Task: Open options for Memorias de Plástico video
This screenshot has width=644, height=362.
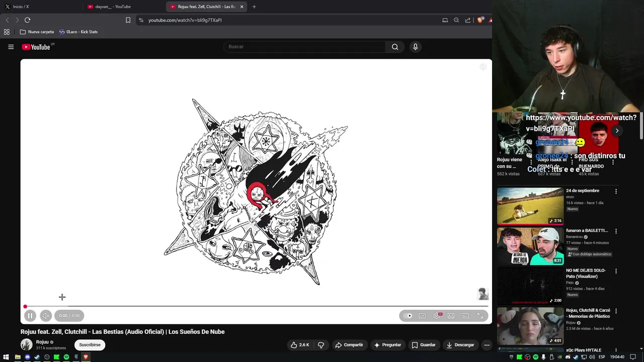Action: (x=616, y=311)
